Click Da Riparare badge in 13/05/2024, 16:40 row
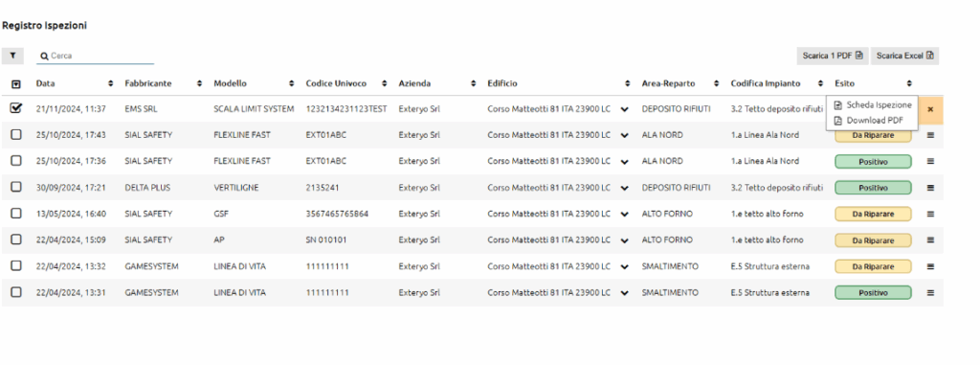Viewport: 980px width, 365px height. (873, 215)
